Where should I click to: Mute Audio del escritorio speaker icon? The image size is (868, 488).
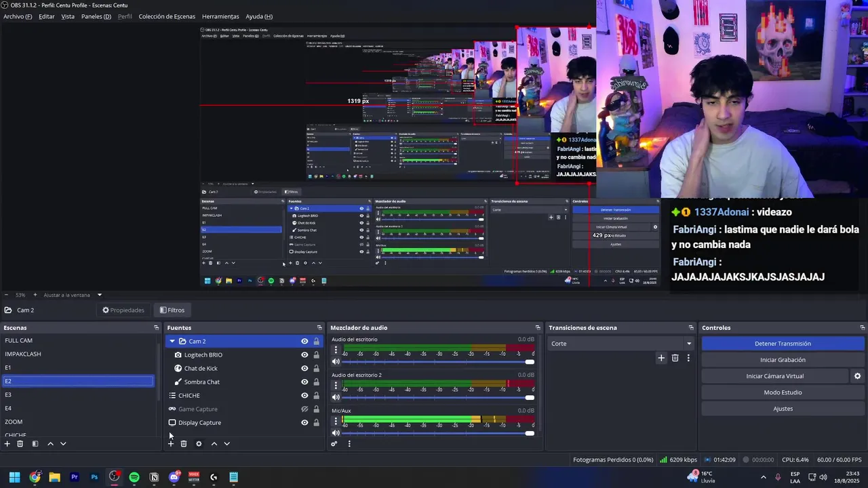click(x=336, y=361)
